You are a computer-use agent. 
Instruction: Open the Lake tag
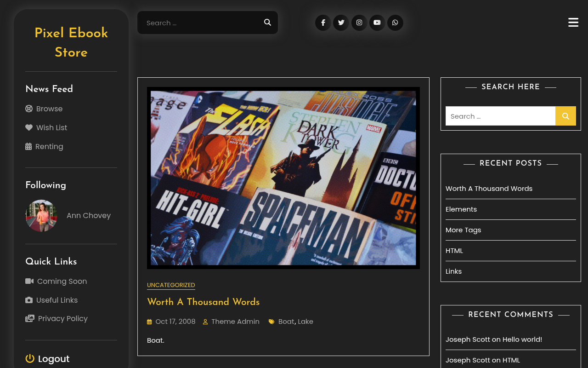click(x=305, y=322)
